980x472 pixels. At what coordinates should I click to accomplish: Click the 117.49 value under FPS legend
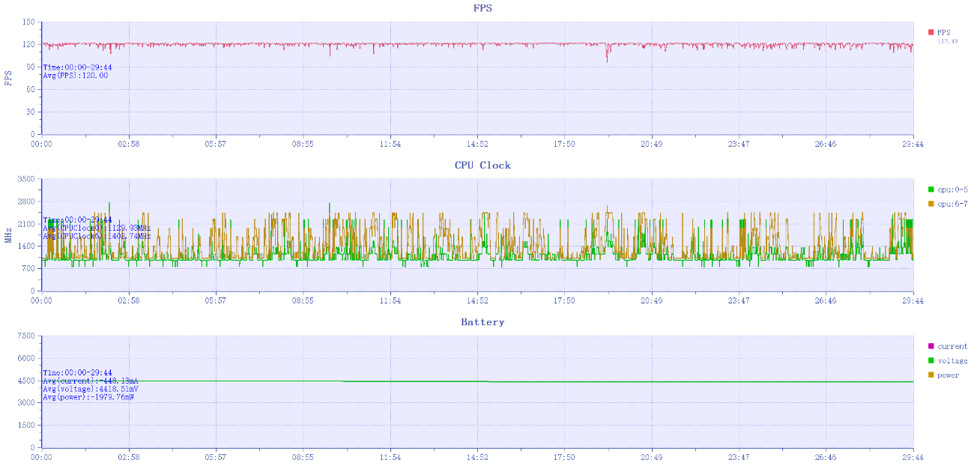tap(948, 41)
